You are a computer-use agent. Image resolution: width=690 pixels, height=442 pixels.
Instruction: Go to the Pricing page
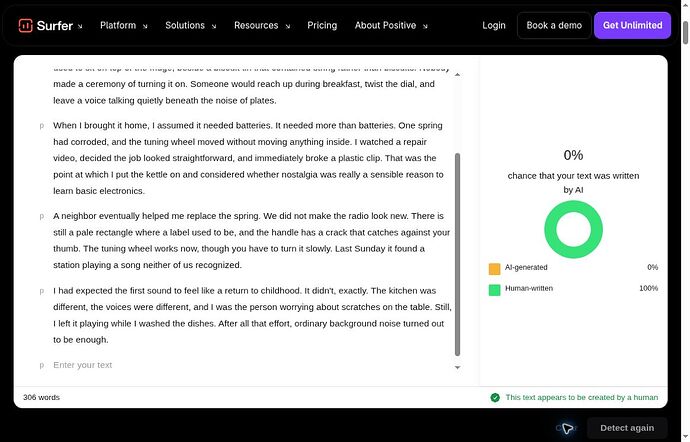point(322,26)
